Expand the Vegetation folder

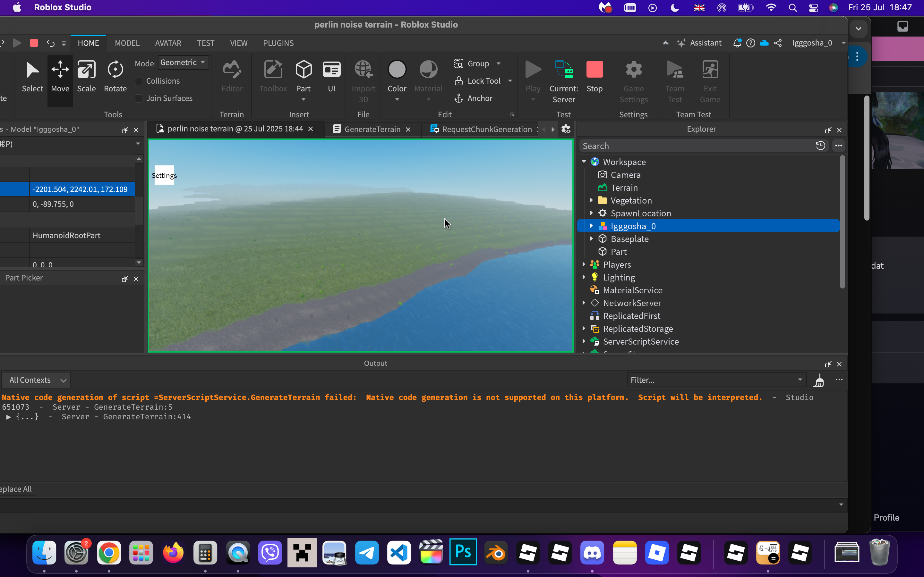coord(591,200)
